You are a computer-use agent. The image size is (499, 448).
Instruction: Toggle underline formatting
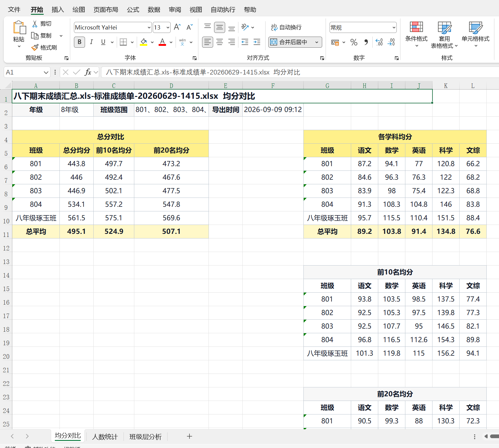click(x=103, y=42)
